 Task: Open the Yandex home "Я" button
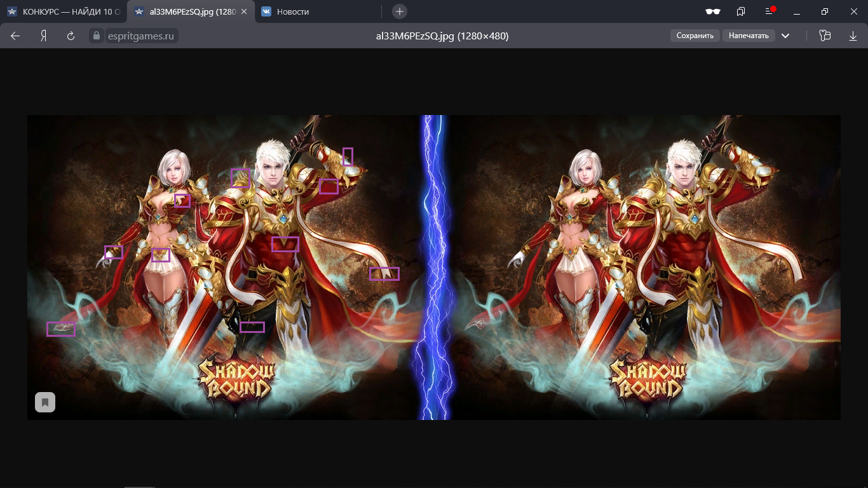(x=43, y=36)
